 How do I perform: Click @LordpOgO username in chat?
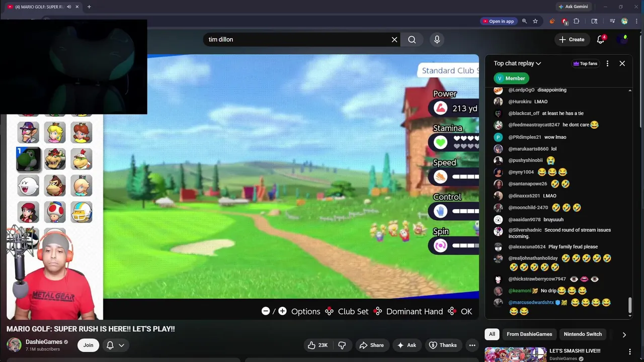[521, 90]
